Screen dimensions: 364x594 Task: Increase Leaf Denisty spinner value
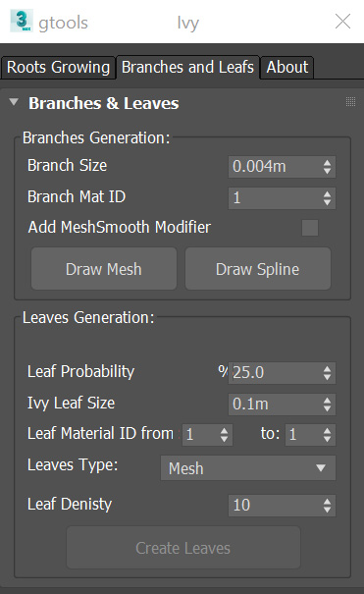pos(328,501)
